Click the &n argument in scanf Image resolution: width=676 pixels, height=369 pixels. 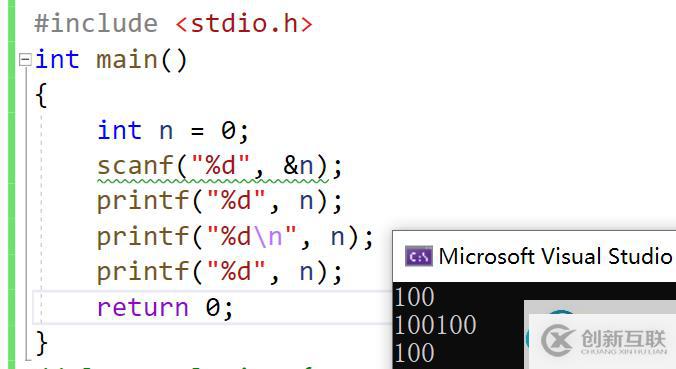(298, 166)
